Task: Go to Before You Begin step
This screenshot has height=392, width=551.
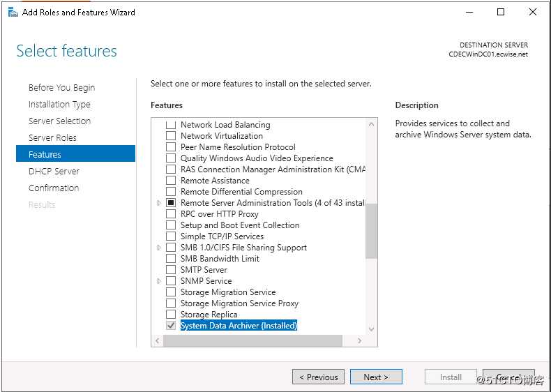Action: (x=62, y=88)
